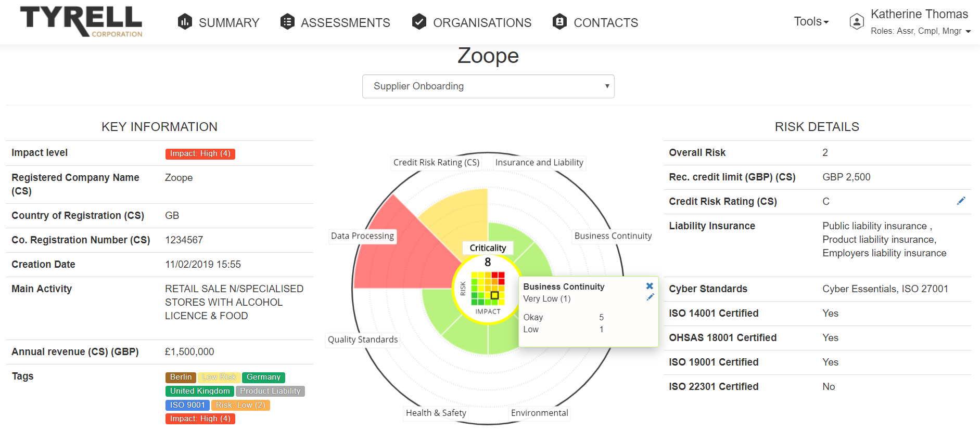This screenshot has height=430, width=980.
Task: Open the SUMMARY menu item
Action: 229,23
